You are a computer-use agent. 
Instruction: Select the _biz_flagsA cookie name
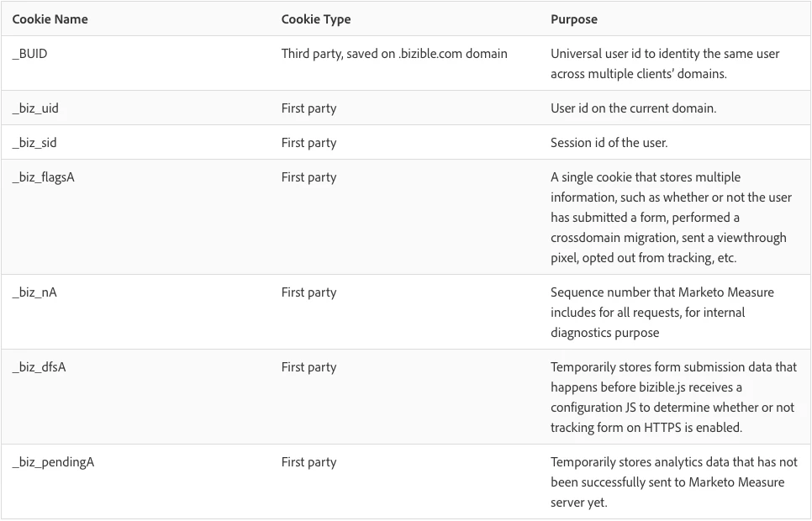pyautogui.click(x=44, y=177)
